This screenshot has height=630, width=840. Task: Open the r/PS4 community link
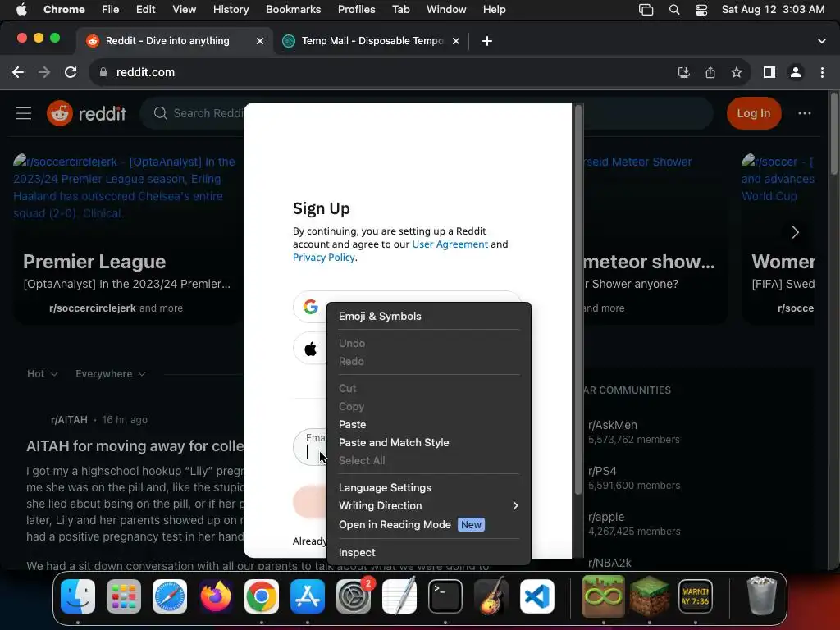(602, 471)
